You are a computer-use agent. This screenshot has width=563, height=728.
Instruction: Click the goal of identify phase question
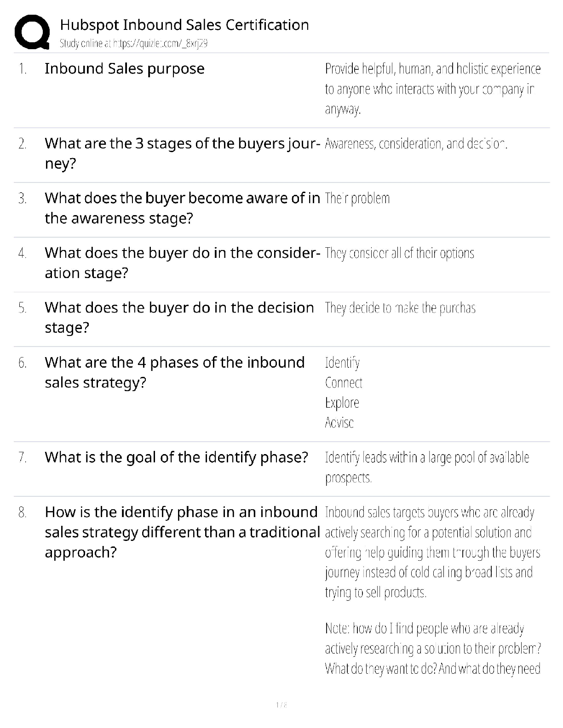(176, 457)
